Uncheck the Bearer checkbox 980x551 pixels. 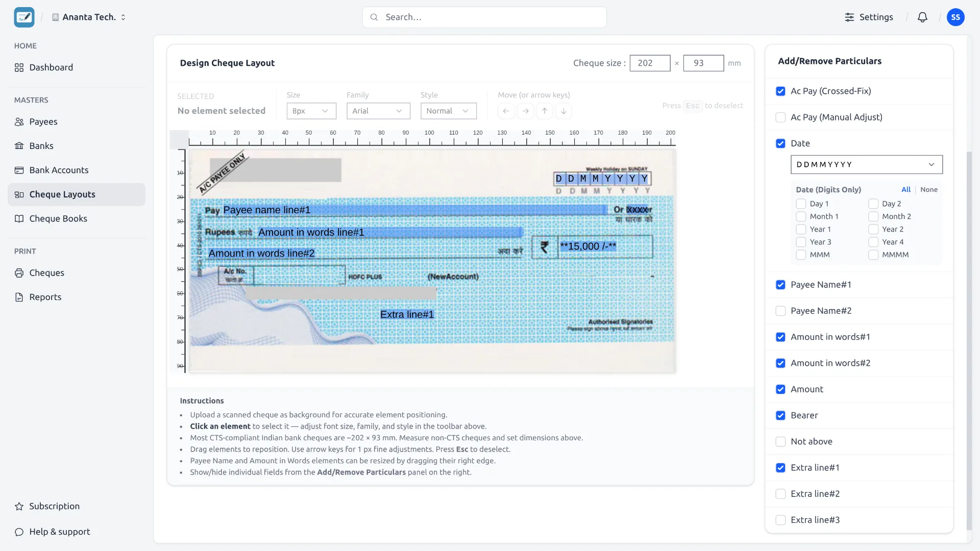pos(780,415)
